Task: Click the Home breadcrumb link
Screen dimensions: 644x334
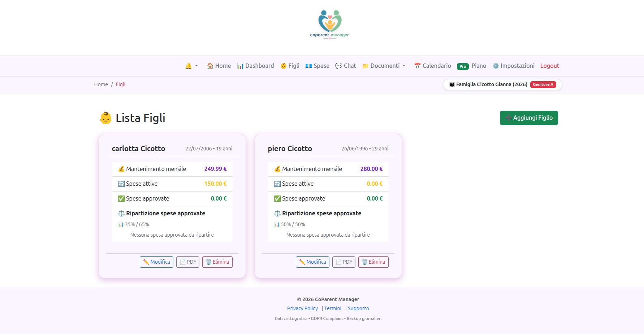Action: pos(101,84)
